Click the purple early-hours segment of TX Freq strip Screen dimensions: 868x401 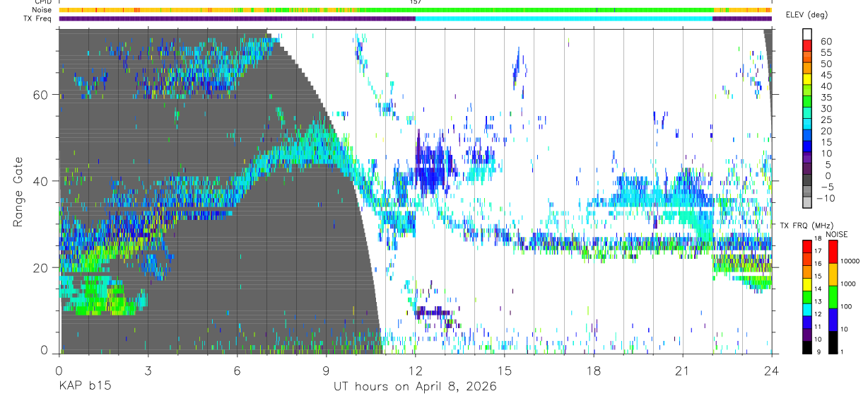point(237,18)
